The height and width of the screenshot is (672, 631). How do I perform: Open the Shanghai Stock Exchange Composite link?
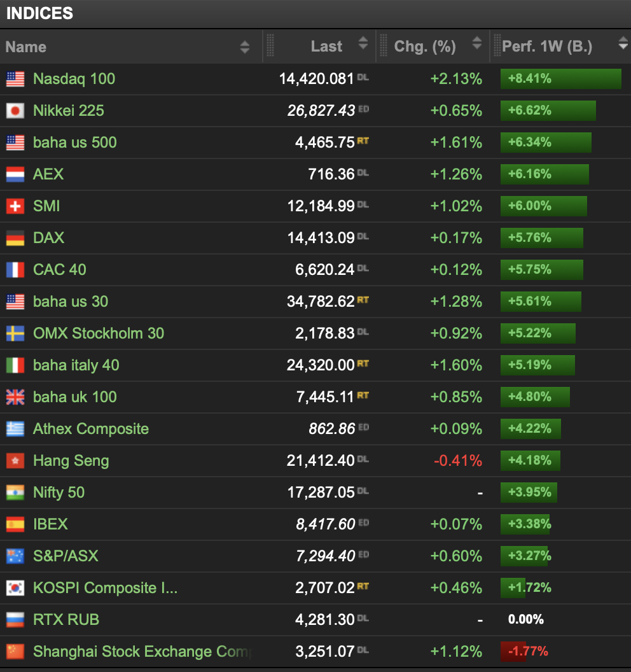(142, 652)
